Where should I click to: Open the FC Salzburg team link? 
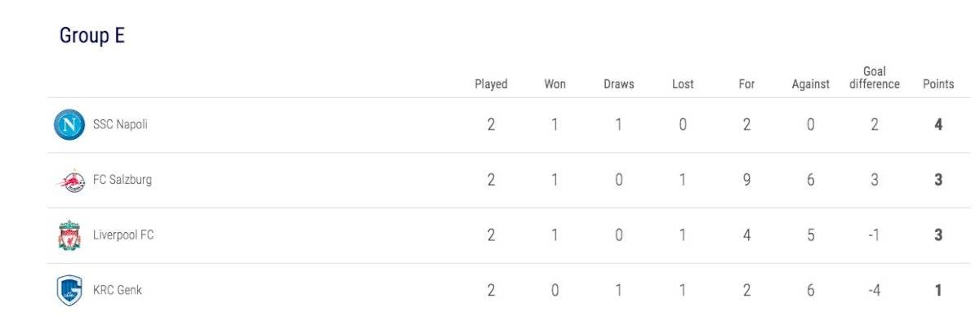point(122,181)
